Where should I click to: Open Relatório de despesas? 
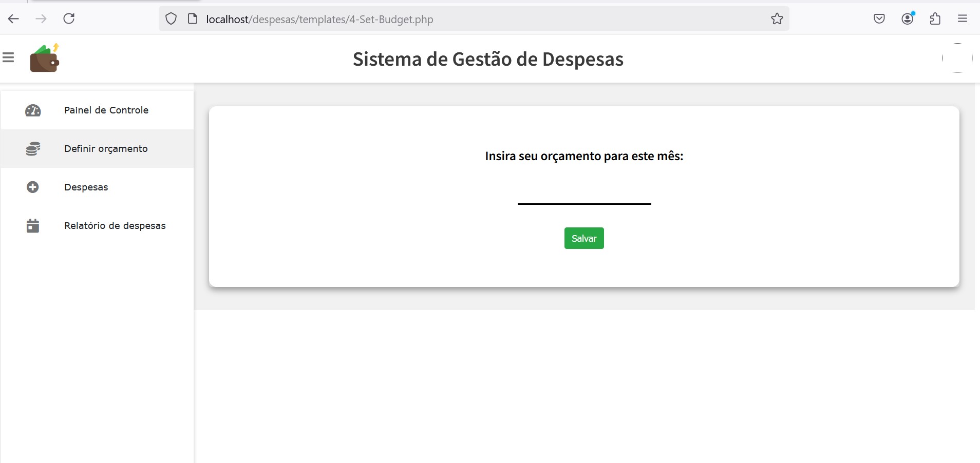coord(115,226)
